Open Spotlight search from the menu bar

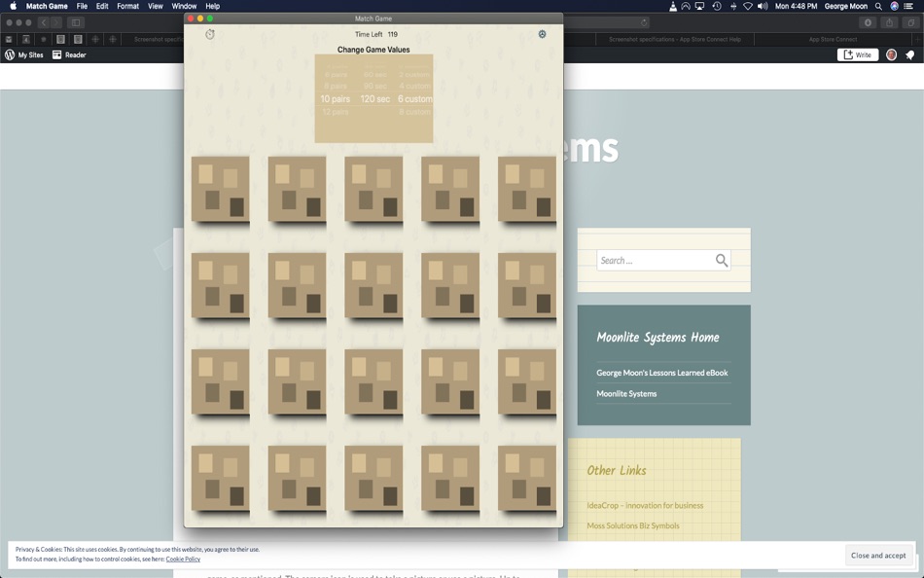pos(877,6)
